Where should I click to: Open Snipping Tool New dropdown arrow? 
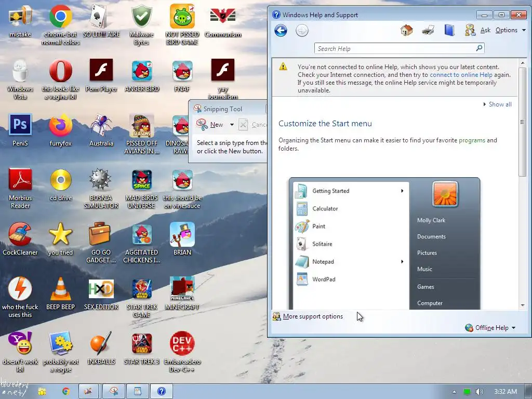tap(232, 125)
